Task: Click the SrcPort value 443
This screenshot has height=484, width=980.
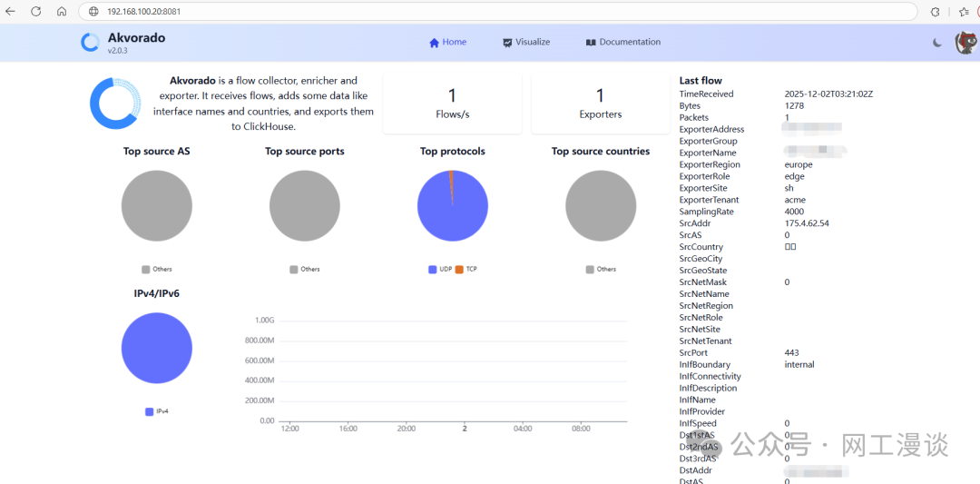Action: pyautogui.click(x=792, y=352)
